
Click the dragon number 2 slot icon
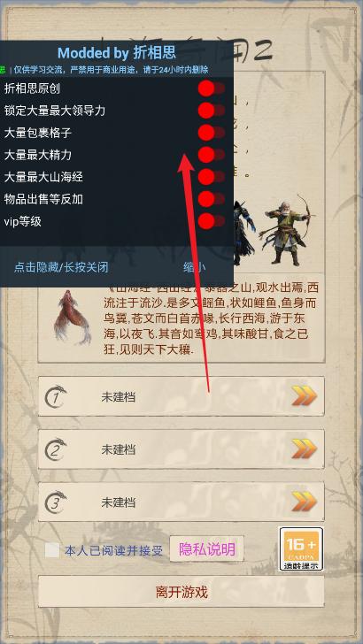(56, 449)
